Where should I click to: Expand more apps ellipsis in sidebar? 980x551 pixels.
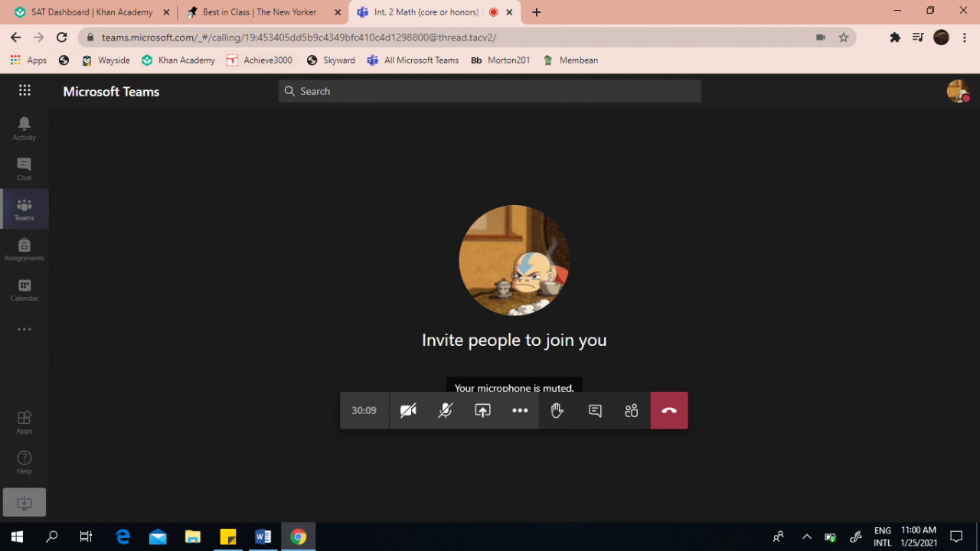point(24,330)
